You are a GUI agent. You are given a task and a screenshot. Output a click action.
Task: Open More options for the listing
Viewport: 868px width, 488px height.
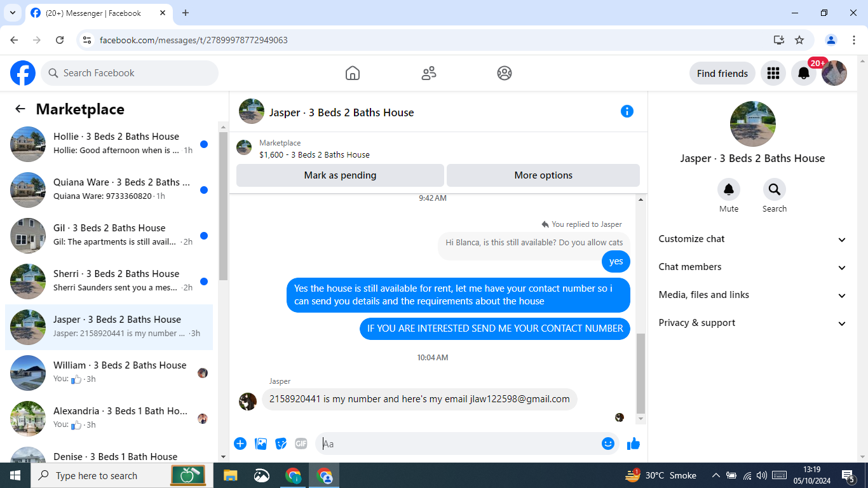coord(543,175)
